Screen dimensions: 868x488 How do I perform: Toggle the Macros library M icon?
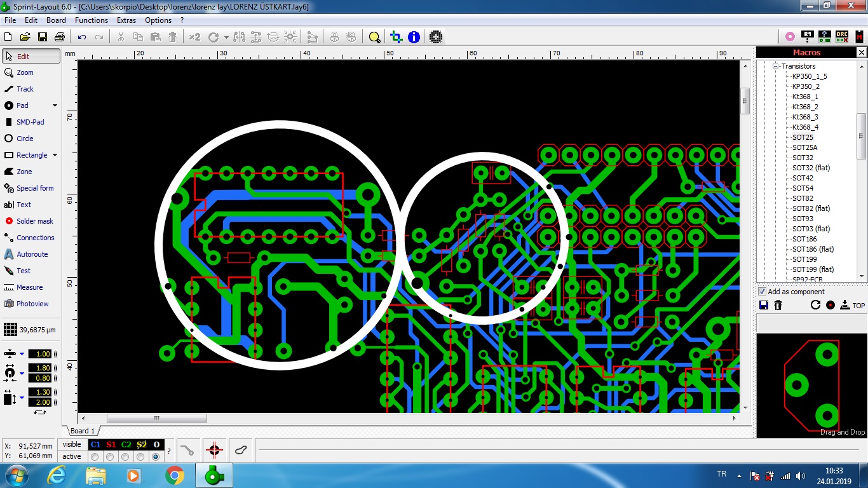(859, 37)
